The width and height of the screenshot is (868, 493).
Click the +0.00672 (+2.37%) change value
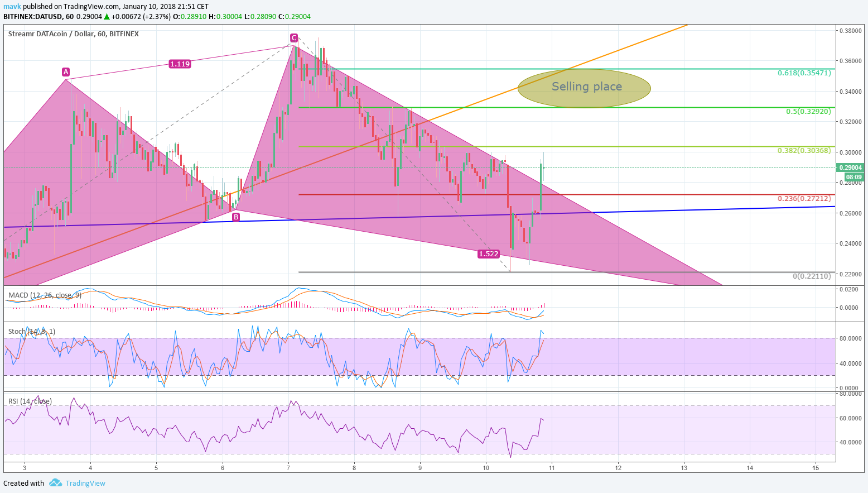point(141,17)
